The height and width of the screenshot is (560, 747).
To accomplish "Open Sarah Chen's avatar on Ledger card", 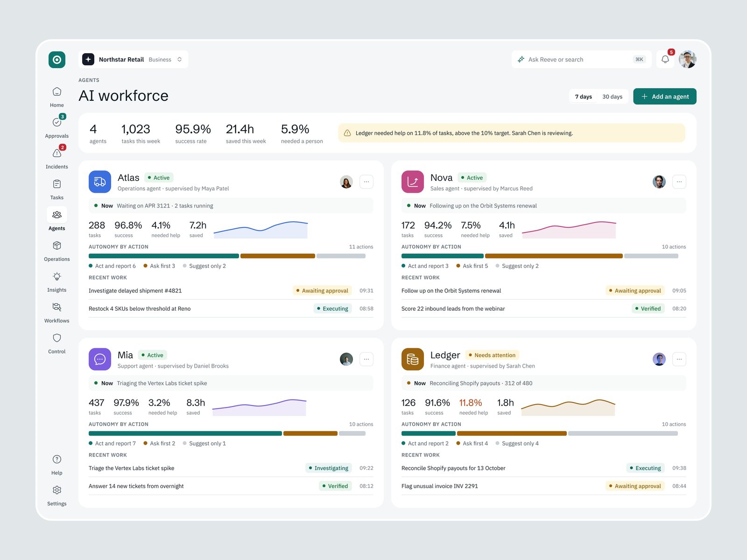I will tap(659, 359).
